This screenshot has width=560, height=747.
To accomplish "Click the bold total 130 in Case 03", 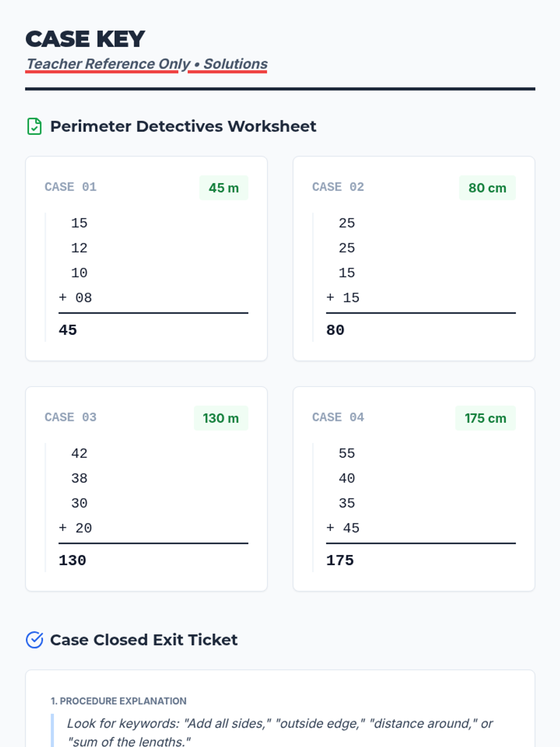I will tap(72, 560).
